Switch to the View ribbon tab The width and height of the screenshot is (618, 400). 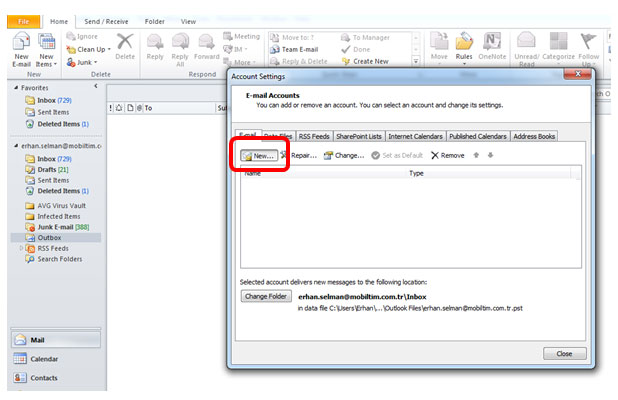pyautogui.click(x=188, y=22)
